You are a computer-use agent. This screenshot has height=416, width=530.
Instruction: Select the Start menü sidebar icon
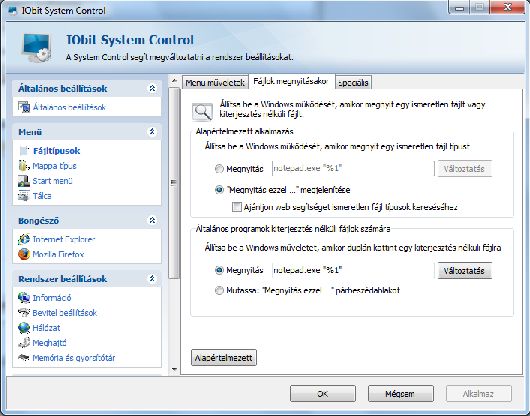tap(24, 181)
